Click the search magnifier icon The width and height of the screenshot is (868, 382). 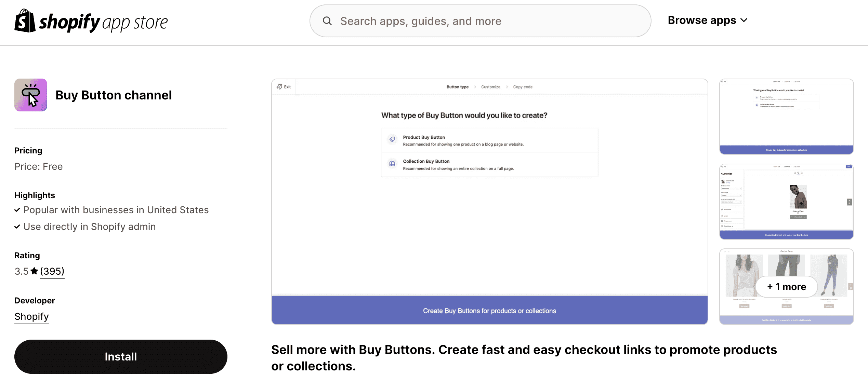tap(328, 21)
